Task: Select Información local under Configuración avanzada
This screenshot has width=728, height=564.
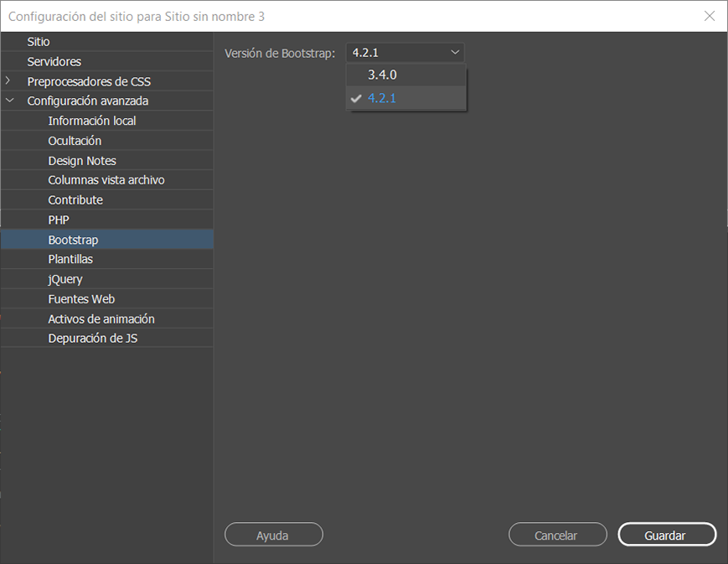Action: 90,120
